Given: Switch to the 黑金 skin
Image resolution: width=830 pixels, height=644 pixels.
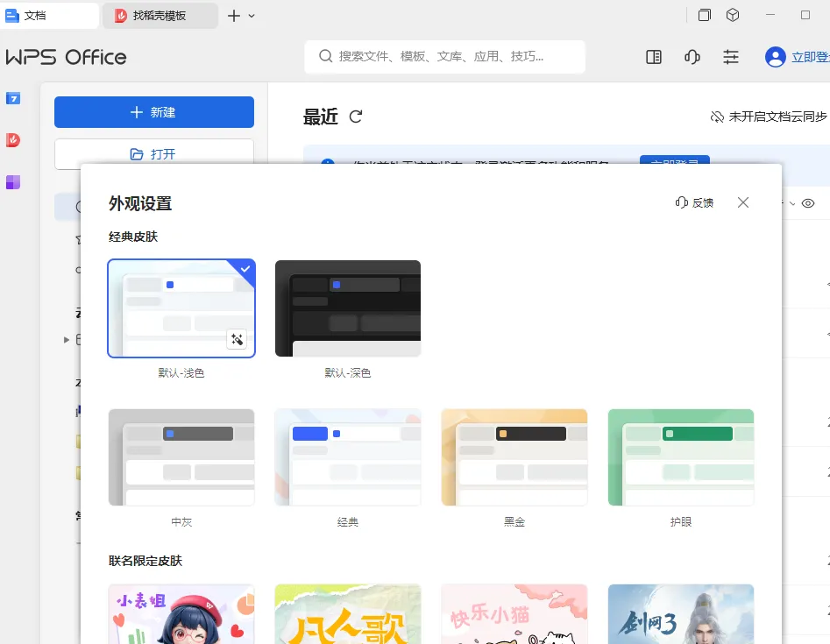Looking at the screenshot, I should pos(514,456).
